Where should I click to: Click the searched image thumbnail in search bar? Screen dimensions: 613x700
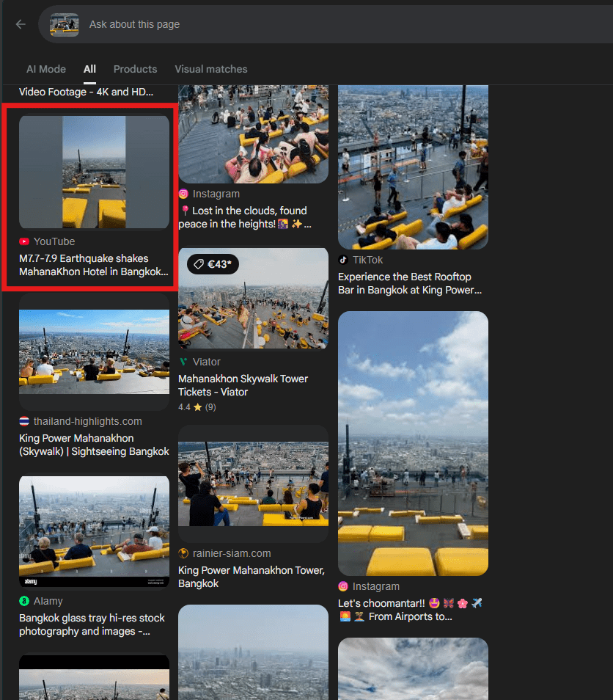(65, 24)
